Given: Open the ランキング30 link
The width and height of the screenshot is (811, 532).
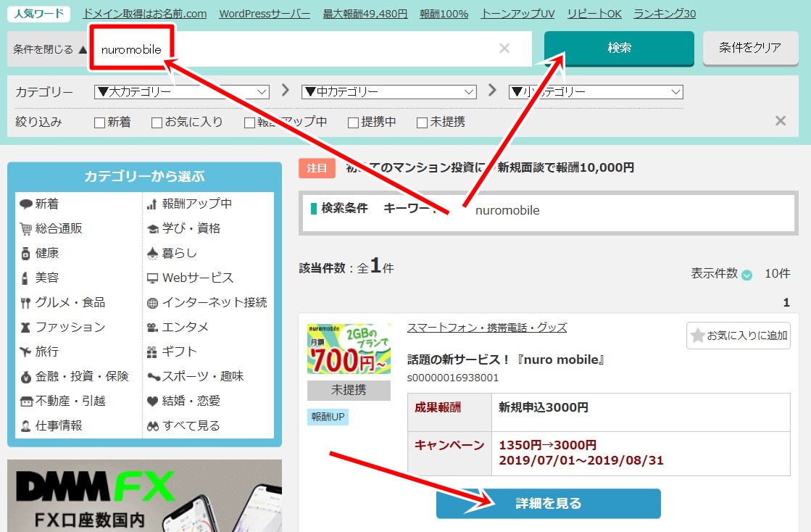Looking at the screenshot, I should [x=665, y=14].
